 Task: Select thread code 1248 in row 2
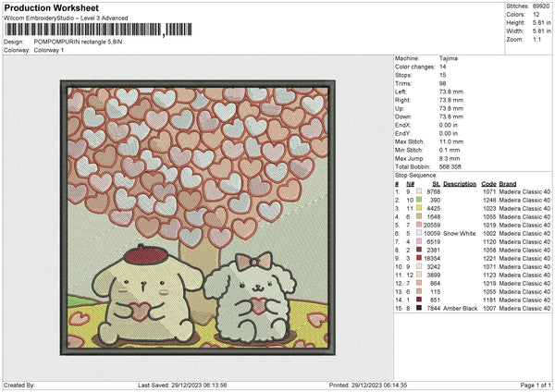click(x=489, y=201)
